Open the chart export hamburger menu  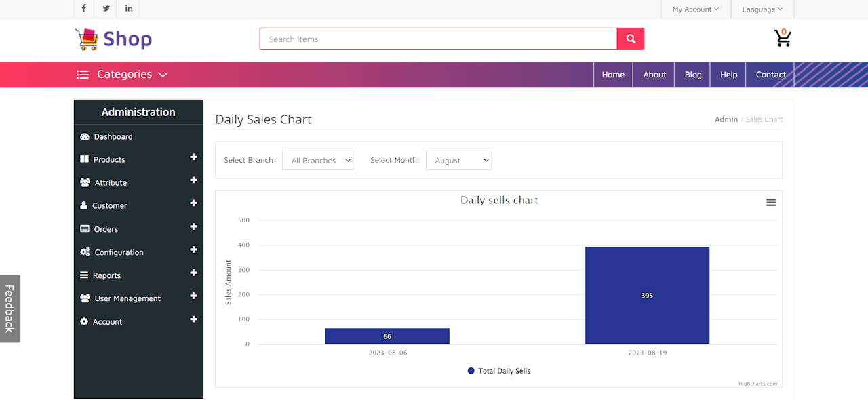[770, 202]
